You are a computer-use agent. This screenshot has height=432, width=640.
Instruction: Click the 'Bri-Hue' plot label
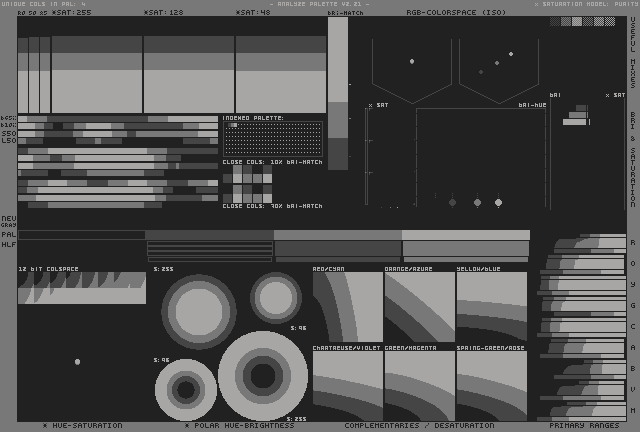[x=532, y=105]
